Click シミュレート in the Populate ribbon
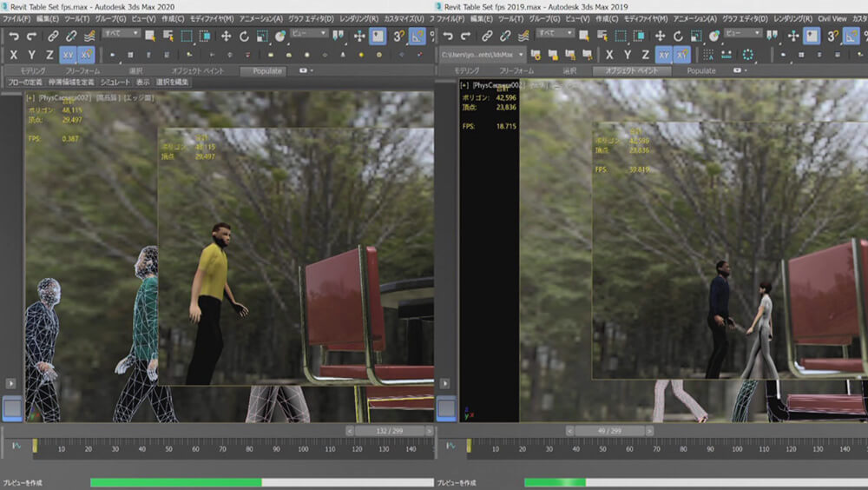 [115, 82]
